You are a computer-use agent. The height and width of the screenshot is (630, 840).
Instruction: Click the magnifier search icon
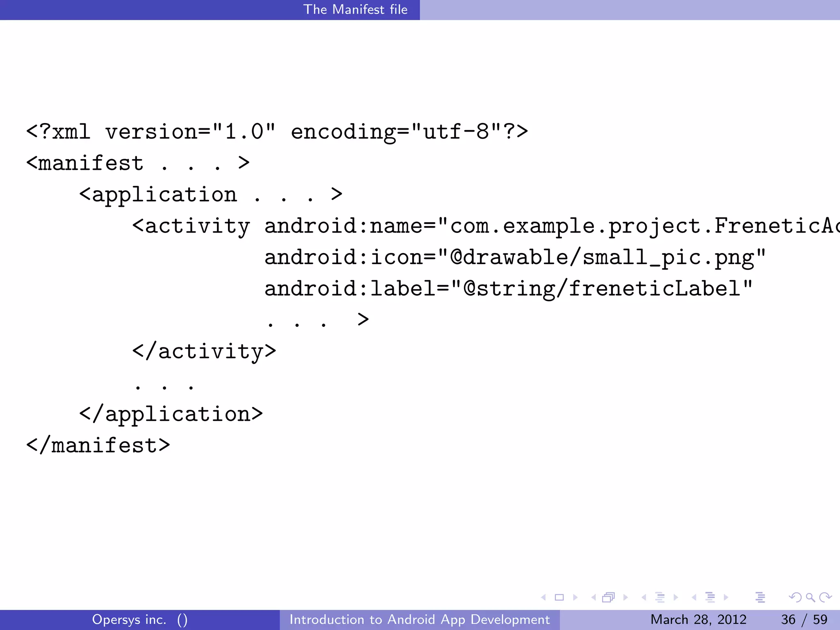(x=810, y=598)
